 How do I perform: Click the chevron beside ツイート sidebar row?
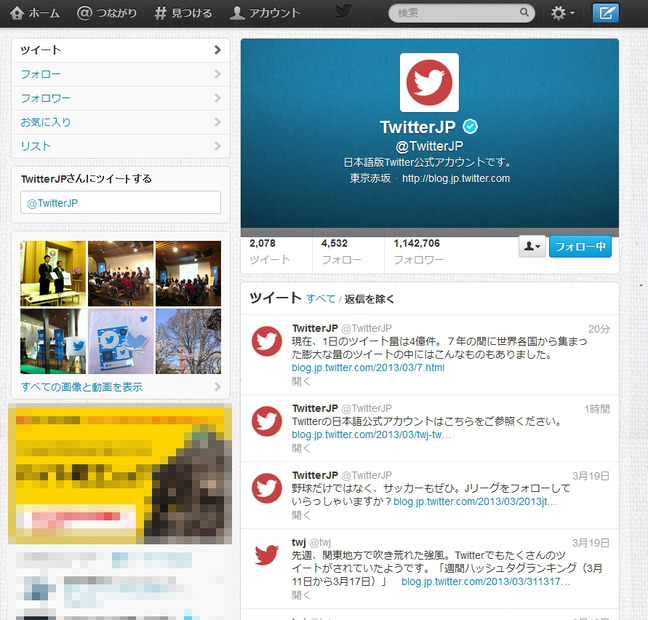[x=217, y=50]
